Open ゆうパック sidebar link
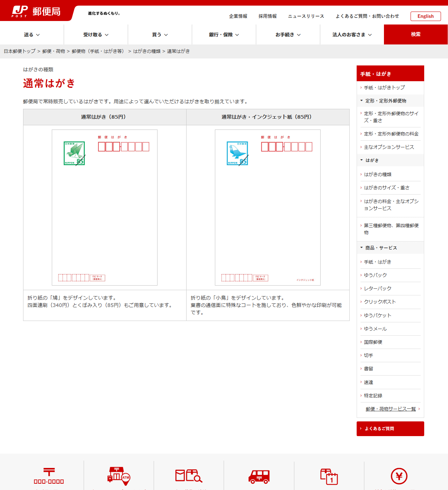The image size is (448, 490). coord(375,275)
